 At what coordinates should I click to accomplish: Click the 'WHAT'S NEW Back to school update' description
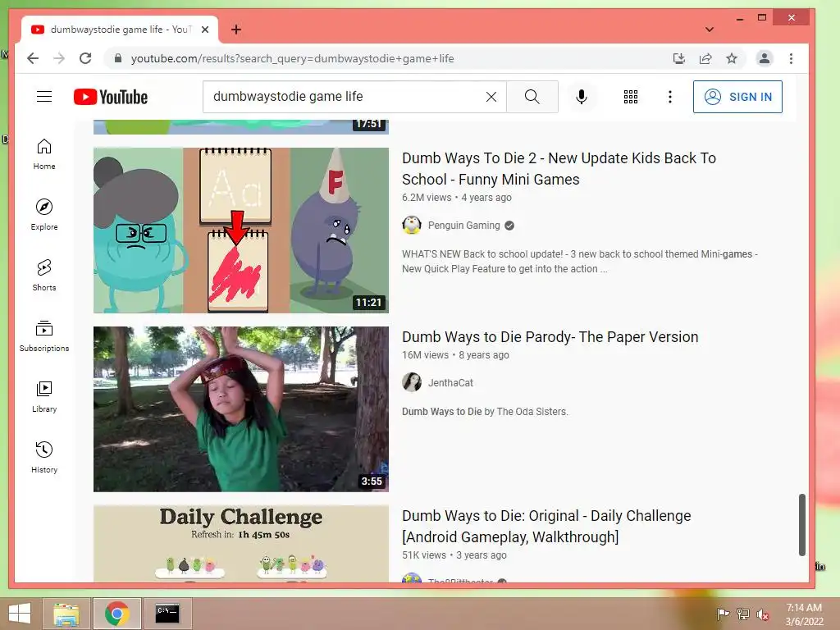[x=580, y=262]
